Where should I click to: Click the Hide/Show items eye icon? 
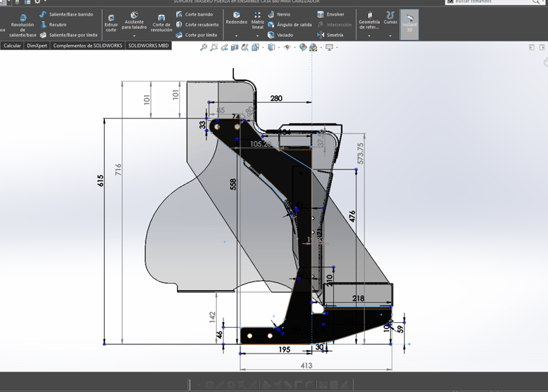tap(287, 48)
